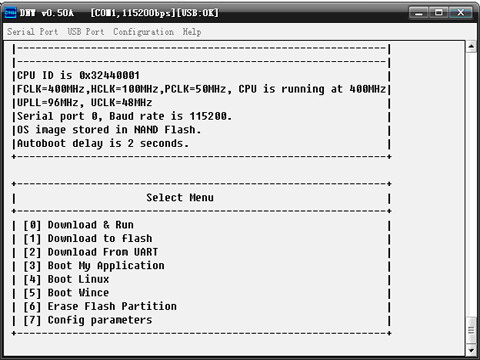Screen dimensions: 480x360
Task: Click the '[1] Download to flash' line
Action: pyautogui.click(x=88, y=239)
